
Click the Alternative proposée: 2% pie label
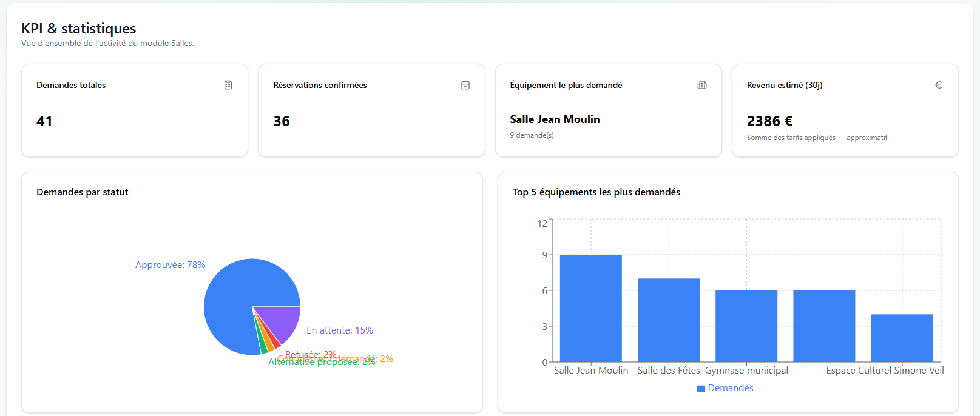[322, 362]
